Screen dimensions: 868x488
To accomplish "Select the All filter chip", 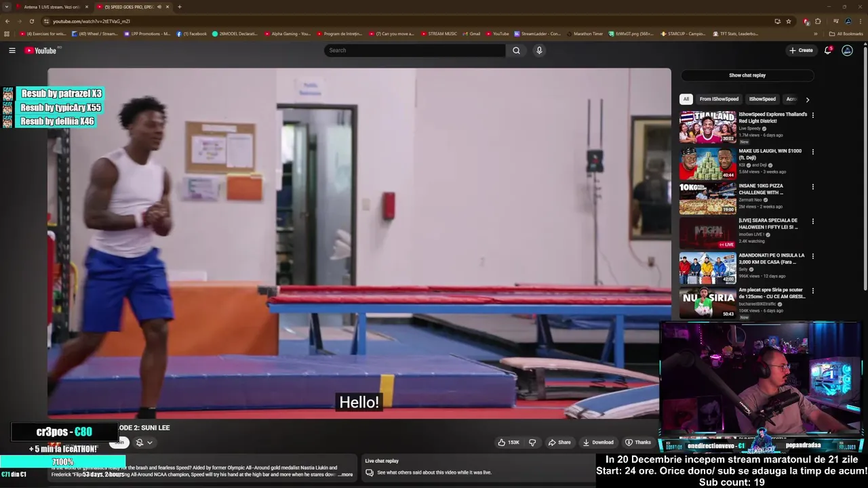I will 686,99.
